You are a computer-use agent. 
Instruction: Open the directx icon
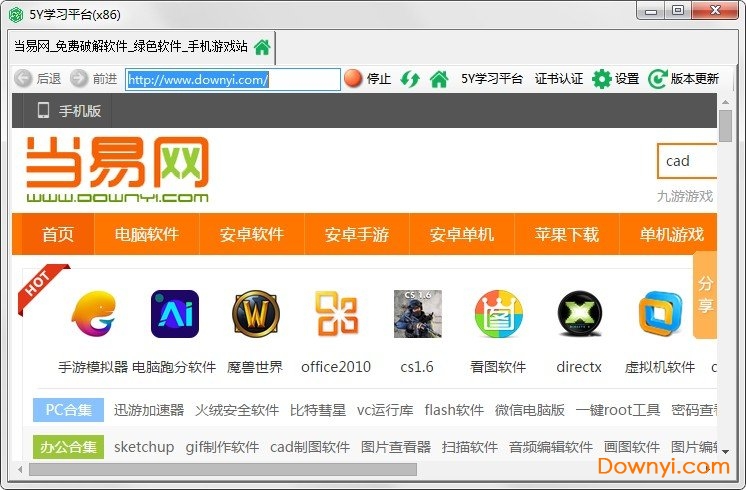pos(579,314)
